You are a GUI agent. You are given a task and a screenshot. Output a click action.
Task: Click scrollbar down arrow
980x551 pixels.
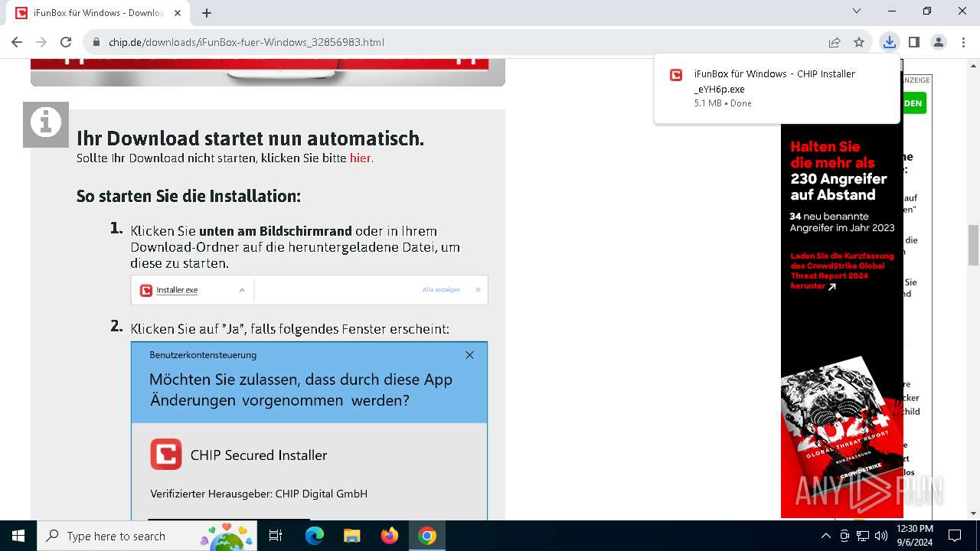(x=973, y=514)
